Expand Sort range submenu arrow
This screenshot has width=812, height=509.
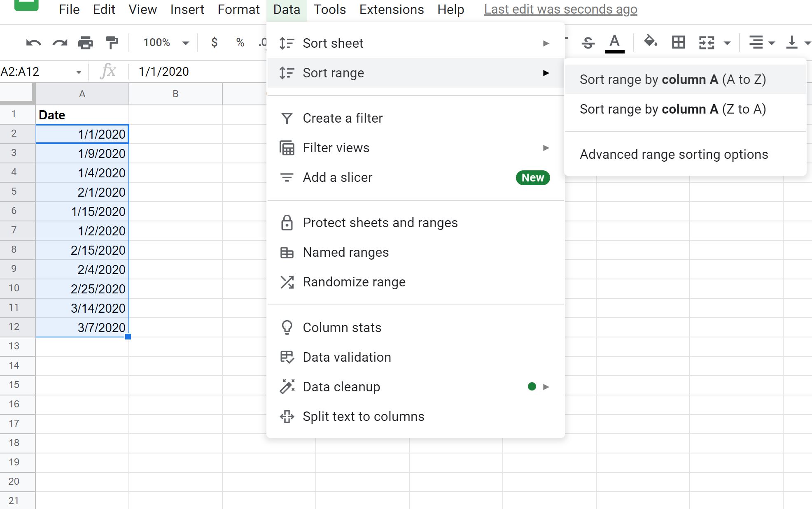545,73
